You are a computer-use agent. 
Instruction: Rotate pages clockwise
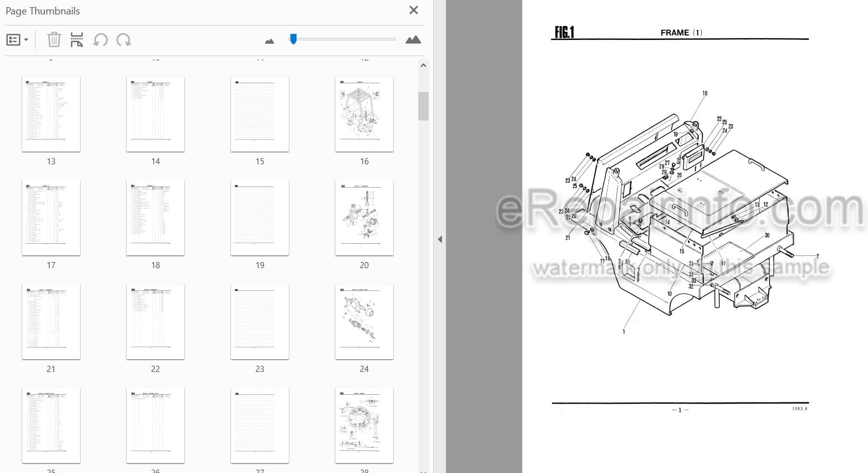123,40
